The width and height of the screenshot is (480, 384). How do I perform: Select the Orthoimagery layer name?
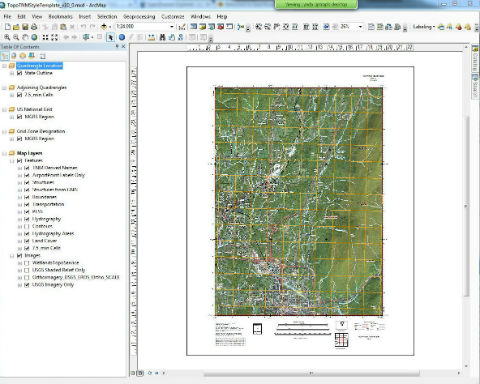click(x=76, y=277)
